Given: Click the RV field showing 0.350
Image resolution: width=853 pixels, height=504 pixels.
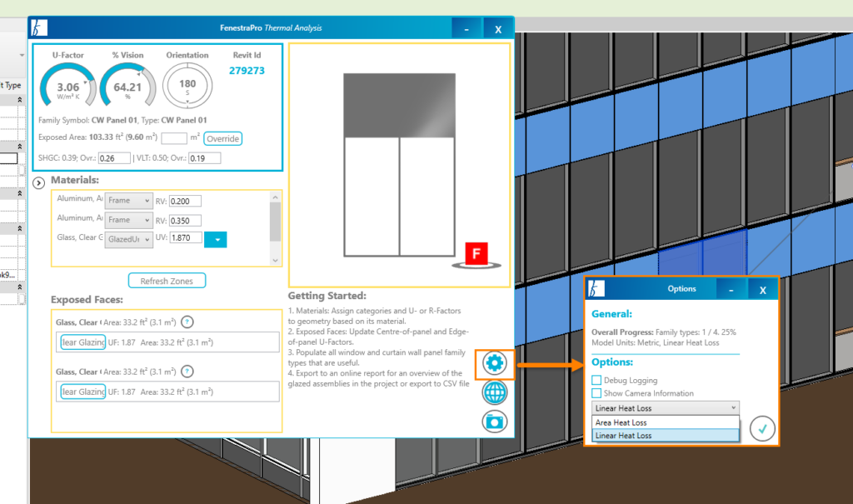Looking at the screenshot, I should [186, 221].
